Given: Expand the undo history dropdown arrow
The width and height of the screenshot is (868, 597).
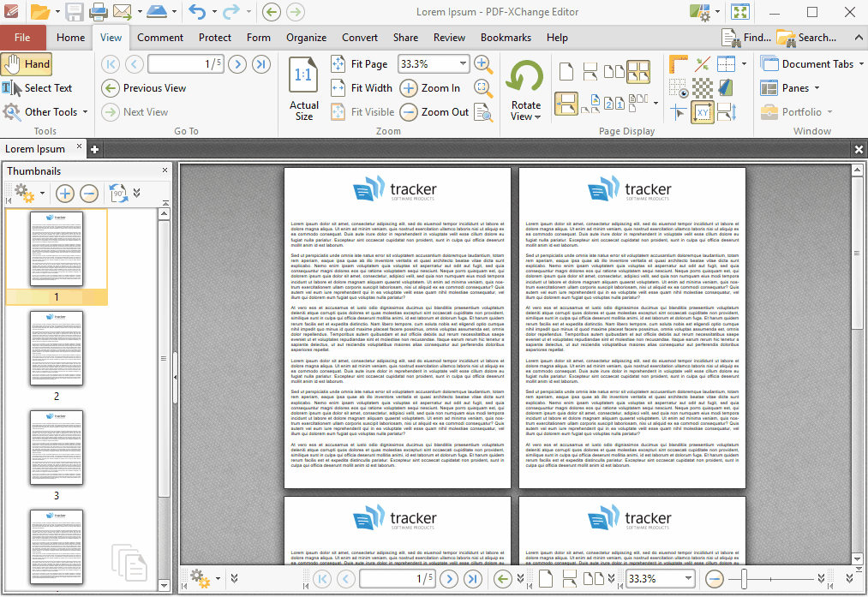Looking at the screenshot, I should [214, 12].
